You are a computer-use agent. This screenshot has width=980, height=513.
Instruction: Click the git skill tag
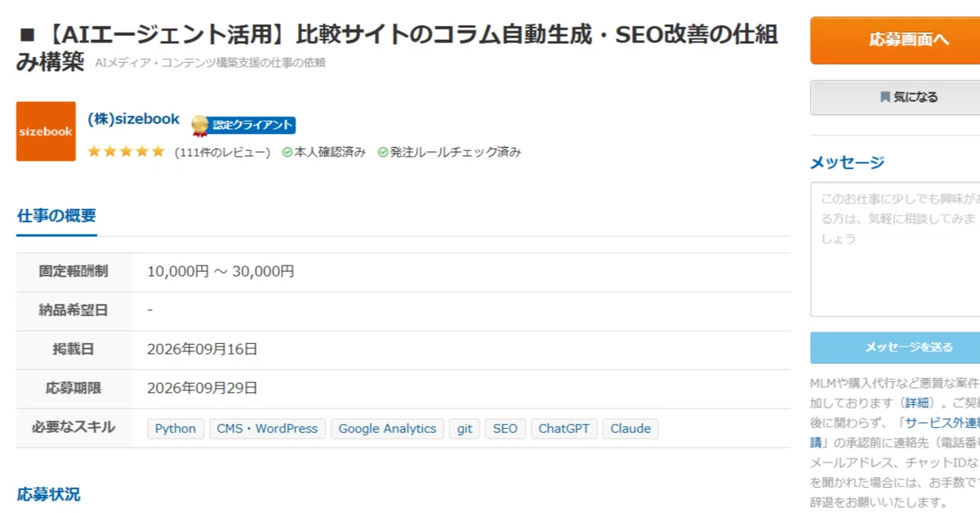(x=465, y=429)
